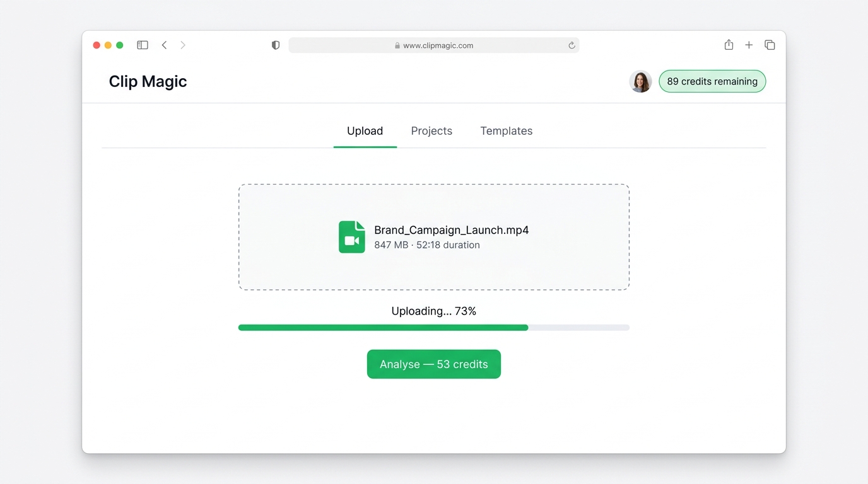Click the Brand_Campaign_Launch.mp4 file name
This screenshot has height=484, width=868.
pos(452,230)
